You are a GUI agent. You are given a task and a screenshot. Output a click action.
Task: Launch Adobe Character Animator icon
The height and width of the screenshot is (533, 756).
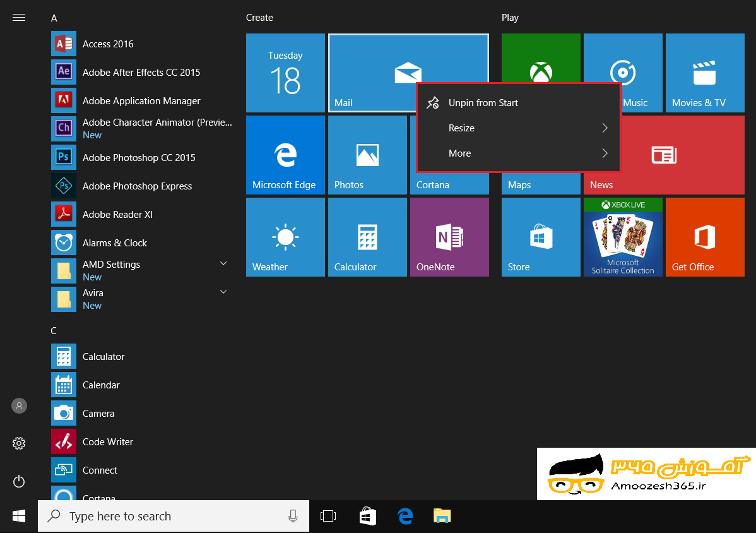[64, 129]
